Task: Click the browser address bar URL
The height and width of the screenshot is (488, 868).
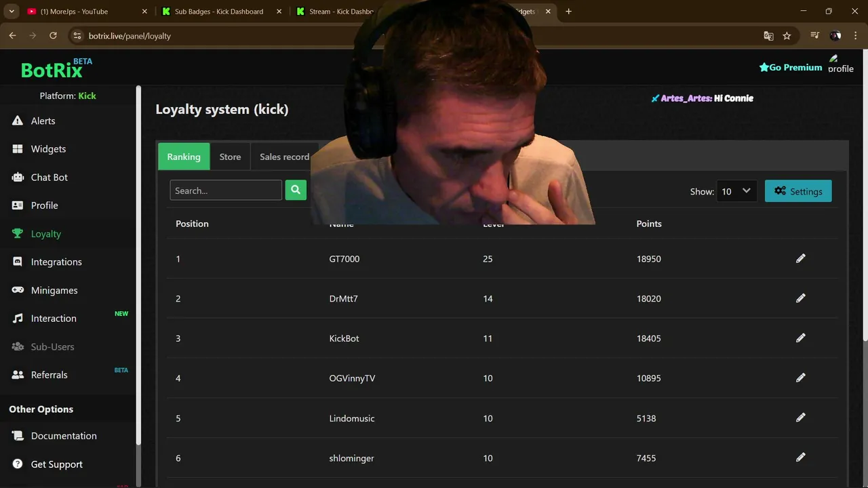Action: [130, 36]
